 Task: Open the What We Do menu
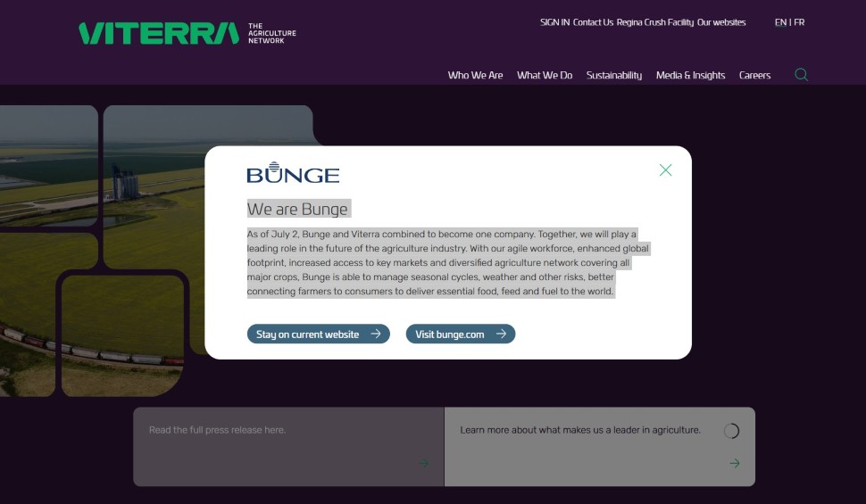click(x=545, y=75)
